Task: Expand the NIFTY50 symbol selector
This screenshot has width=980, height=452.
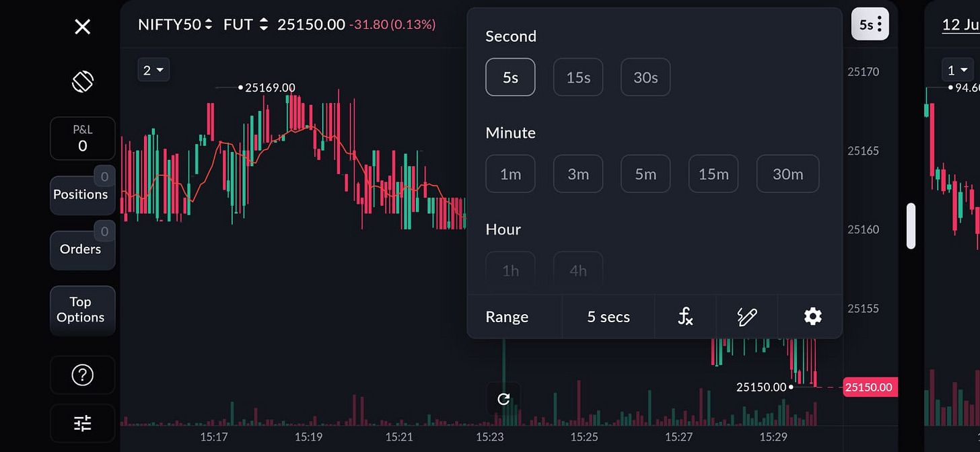Action: (x=175, y=25)
